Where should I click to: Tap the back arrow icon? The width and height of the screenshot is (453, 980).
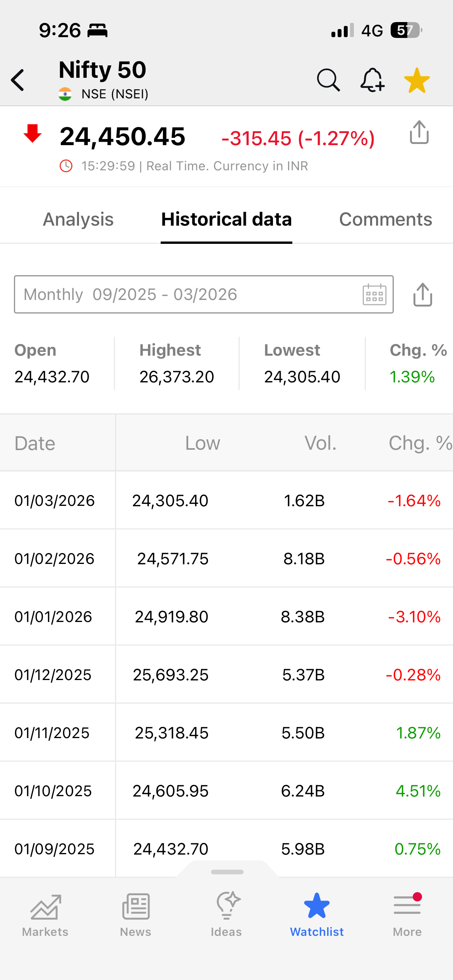pos(18,80)
